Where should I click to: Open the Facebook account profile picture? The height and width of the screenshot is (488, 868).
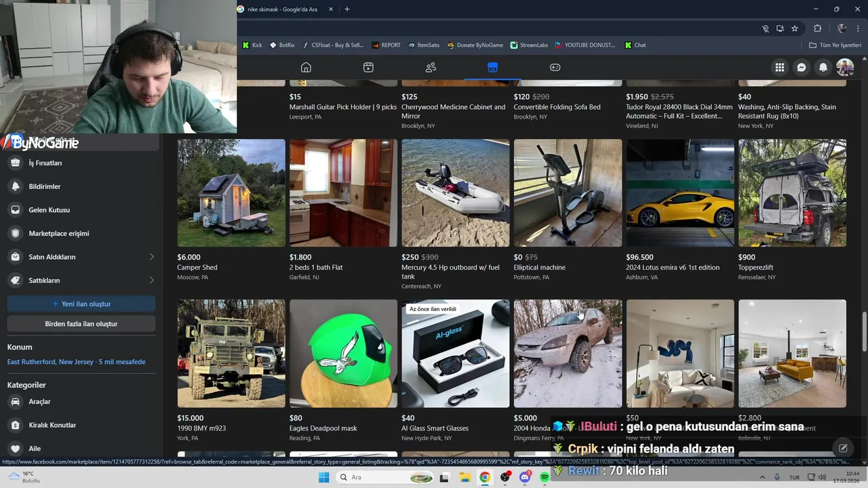pyautogui.click(x=845, y=67)
